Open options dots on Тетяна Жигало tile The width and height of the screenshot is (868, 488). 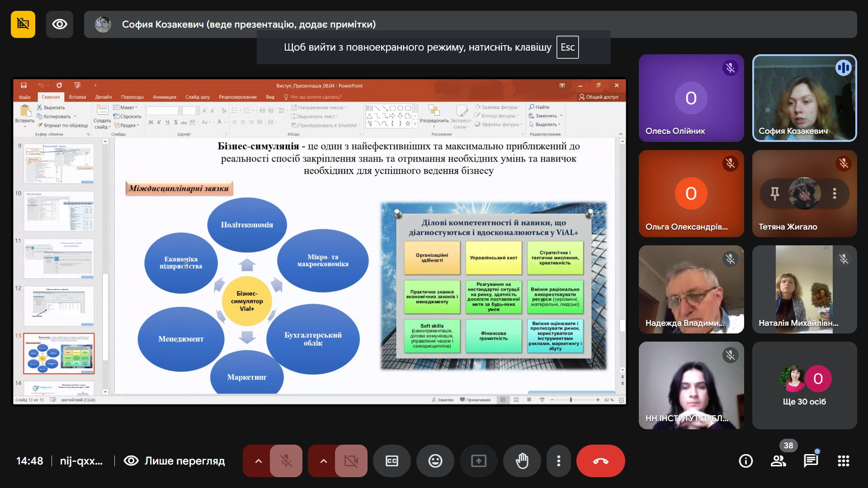835,193
